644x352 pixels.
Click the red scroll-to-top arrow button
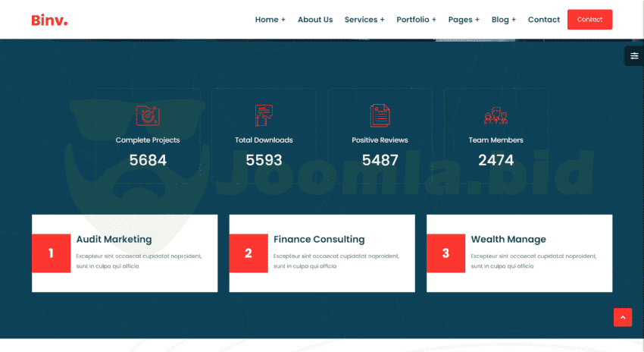click(x=622, y=317)
